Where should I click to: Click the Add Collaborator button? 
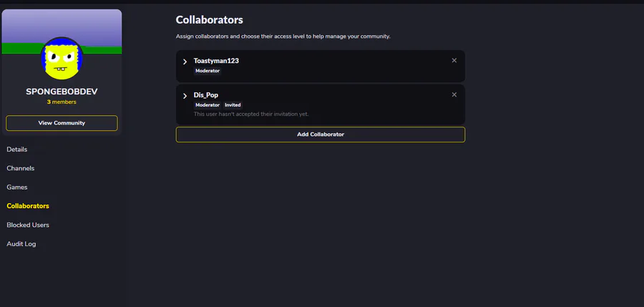(321, 135)
